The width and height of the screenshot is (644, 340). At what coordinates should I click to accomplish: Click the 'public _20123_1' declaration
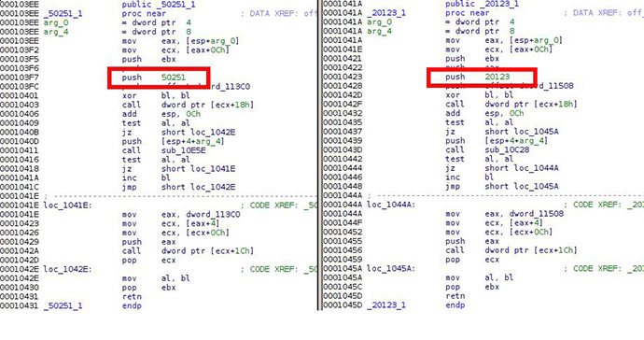(482, 4)
